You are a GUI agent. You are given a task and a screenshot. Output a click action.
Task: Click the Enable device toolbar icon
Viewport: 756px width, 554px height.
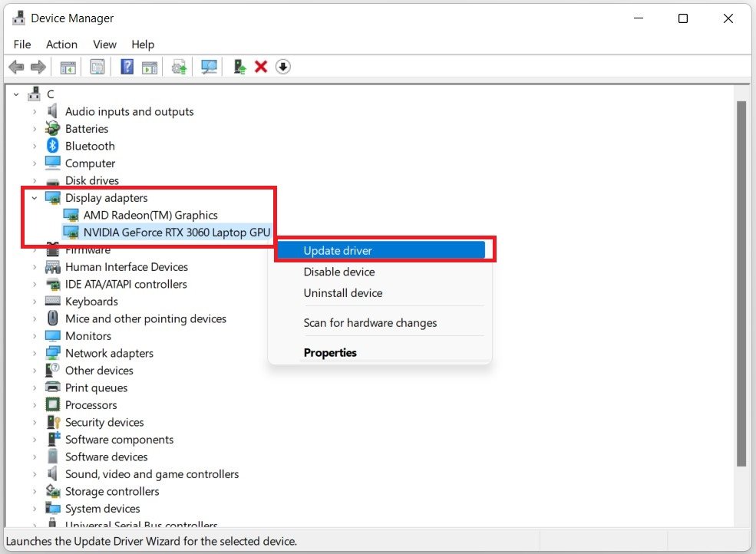239,67
